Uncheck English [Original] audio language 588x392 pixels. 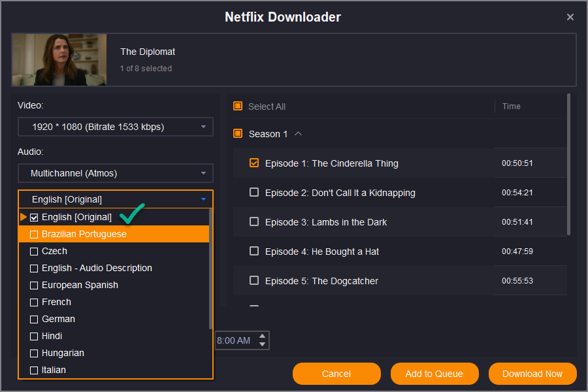coord(34,217)
